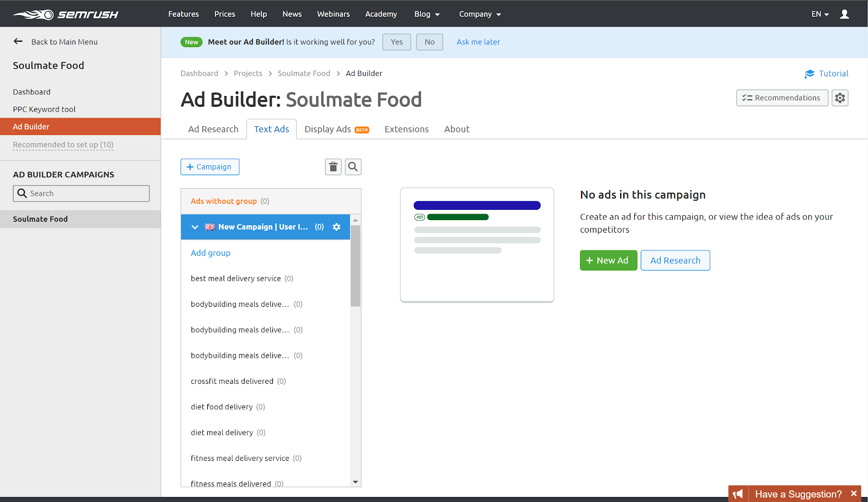The image size is (868, 502).
Task: Answer Yes to Ad Builder feedback
Action: [397, 42]
